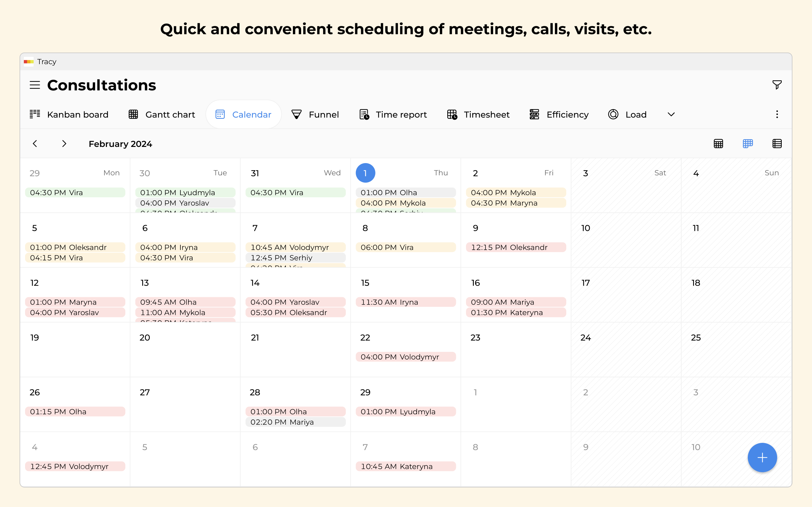
Task: Switch to the Gantt chart tab
Action: pyautogui.click(x=162, y=114)
